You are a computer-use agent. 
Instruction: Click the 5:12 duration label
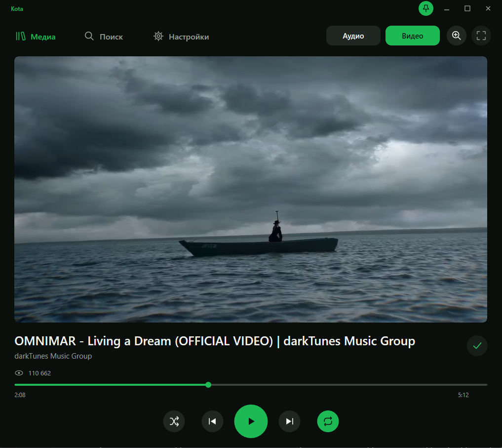(x=463, y=395)
